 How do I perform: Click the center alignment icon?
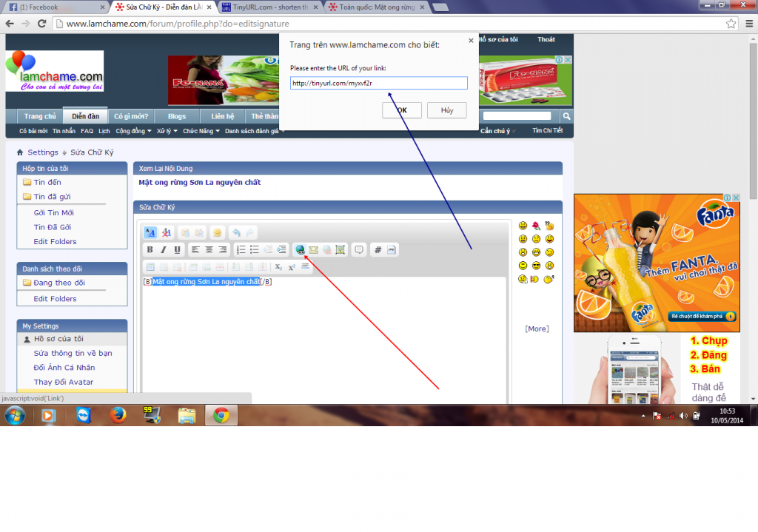[x=209, y=250]
